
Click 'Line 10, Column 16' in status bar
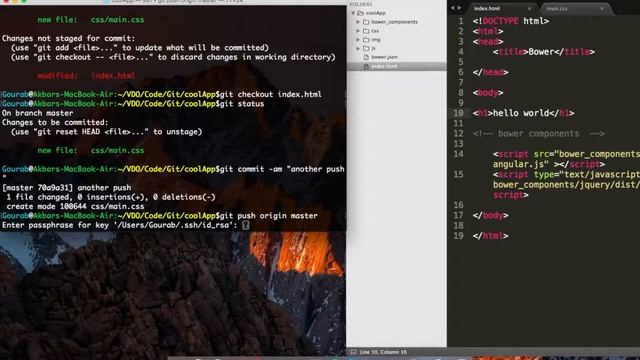point(383,352)
